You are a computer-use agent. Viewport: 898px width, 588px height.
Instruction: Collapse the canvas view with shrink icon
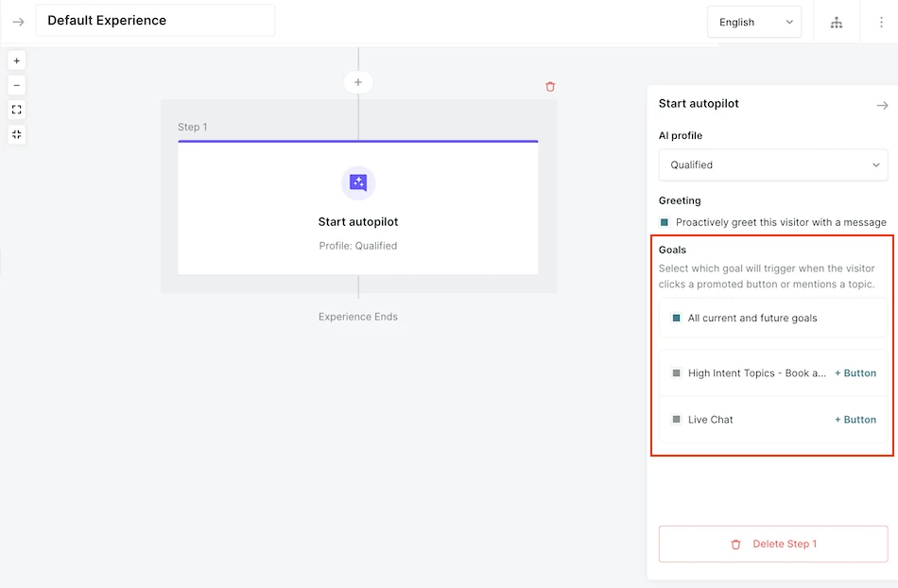(17, 134)
